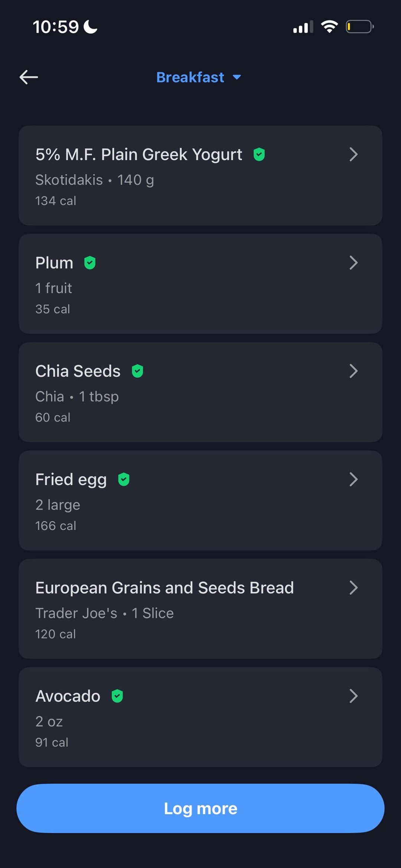Open Plum details with right chevron
This screenshot has width=401, height=868.
click(353, 263)
